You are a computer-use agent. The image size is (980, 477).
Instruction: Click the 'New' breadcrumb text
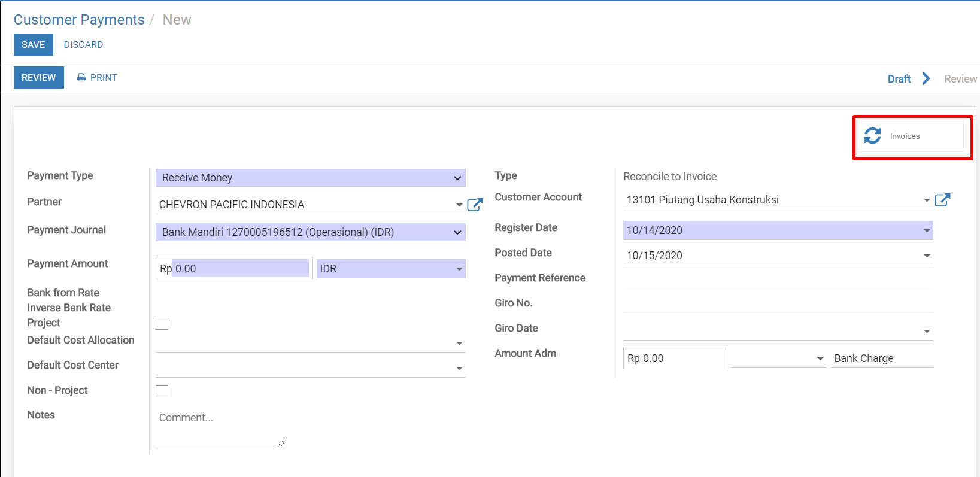[177, 20]
